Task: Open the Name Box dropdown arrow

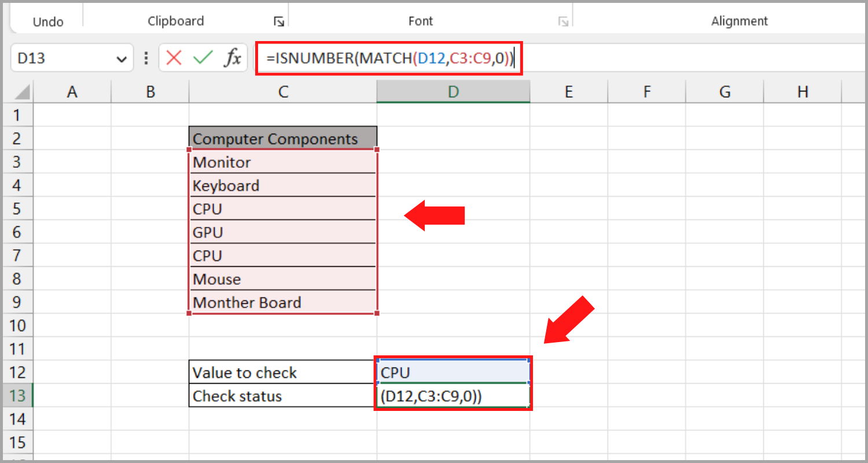Action: pos(122,58)
